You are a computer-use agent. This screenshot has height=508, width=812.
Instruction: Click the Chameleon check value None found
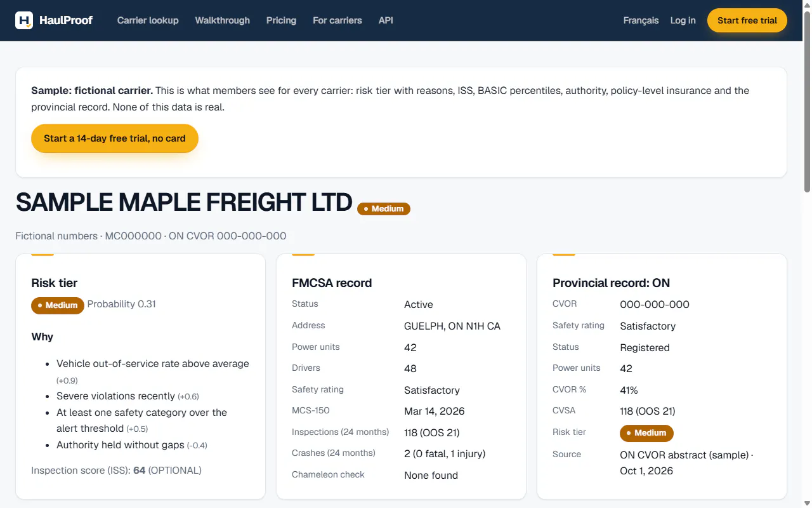pyautogui.click(x=431, y=476)
